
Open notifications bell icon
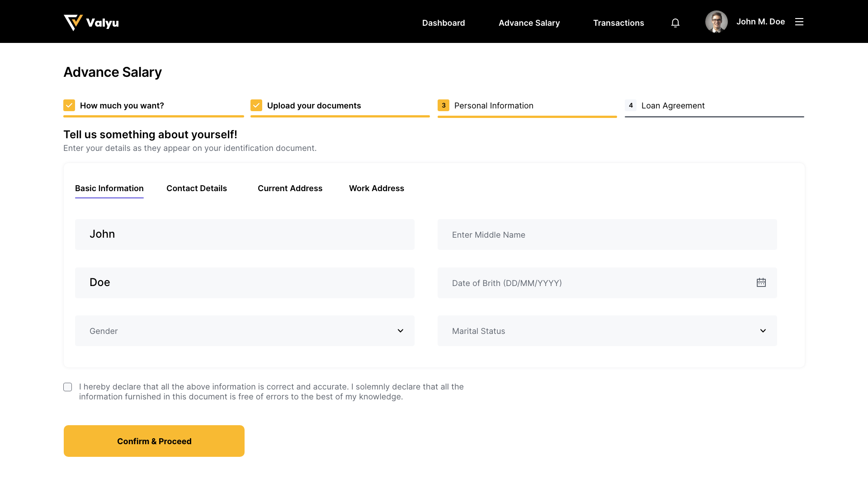coord(675,23)
